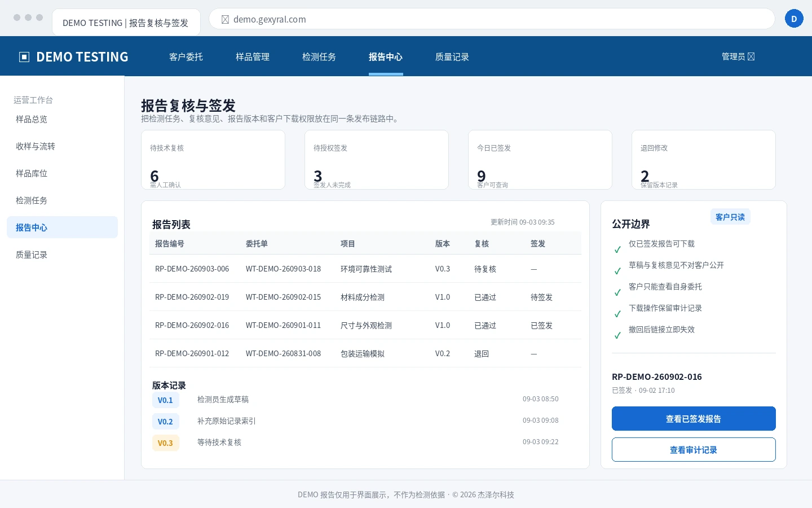Viewport: 812px width, 508px height.
Task: Click the 报告编号 column header
Action: pos(170,244)
